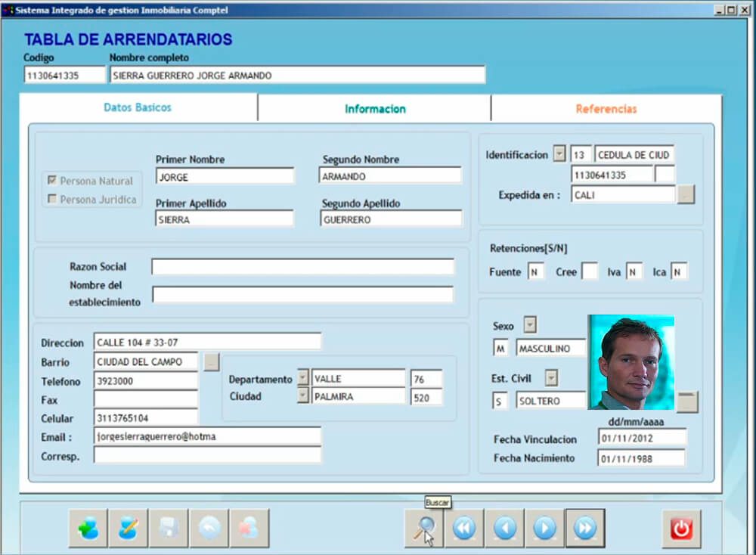
Task: Toggle the Persona Natural checkbox
Action: pos(52,181)
